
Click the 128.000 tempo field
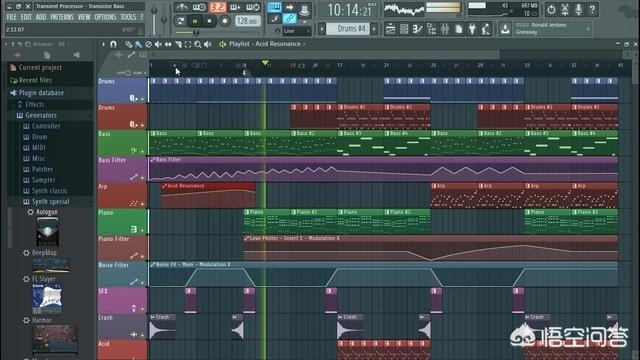click(248, 21)
